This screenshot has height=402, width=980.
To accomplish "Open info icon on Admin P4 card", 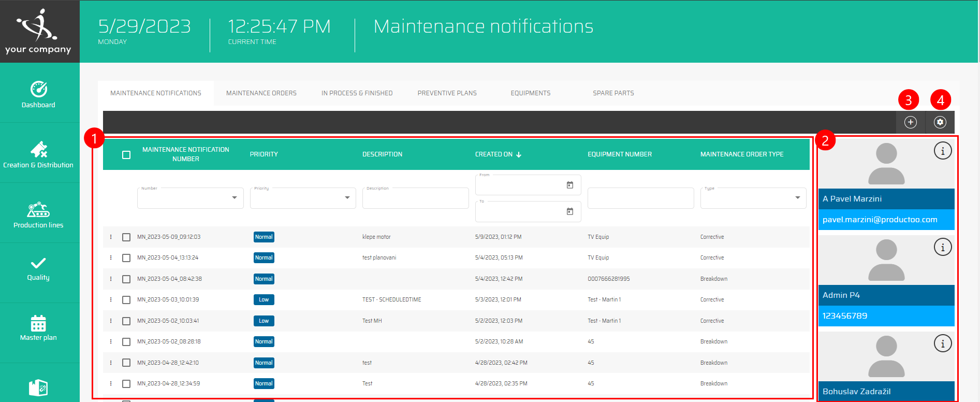I will (x=942, y=247).
